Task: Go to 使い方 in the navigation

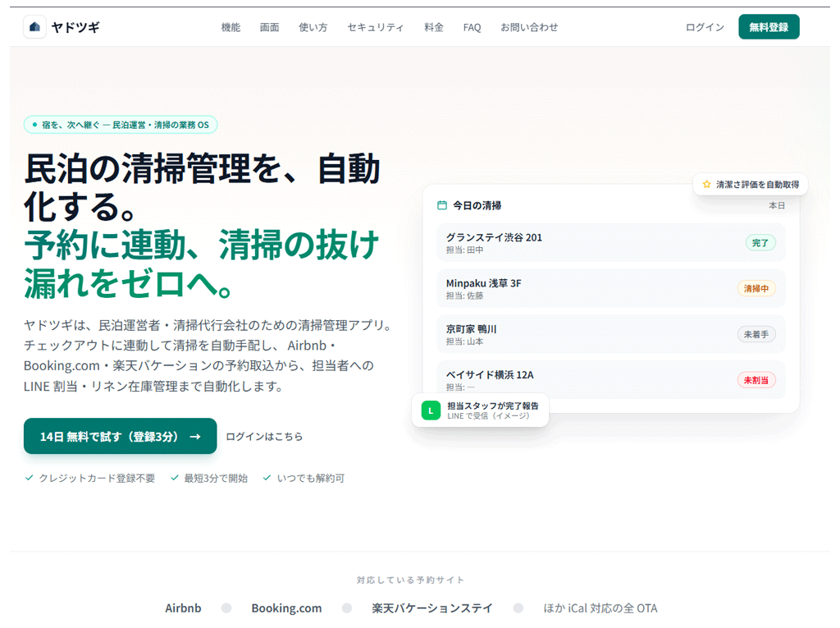Action: [313, 27]
